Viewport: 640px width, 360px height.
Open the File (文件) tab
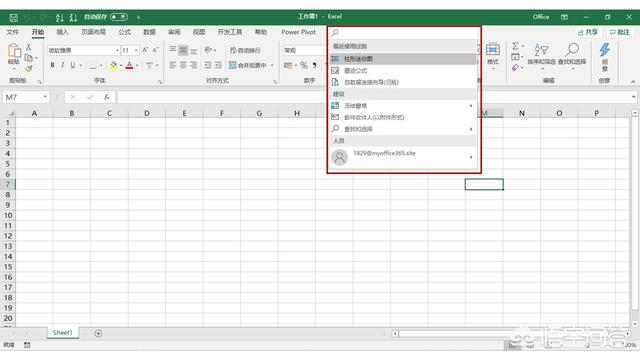point(12,32)
